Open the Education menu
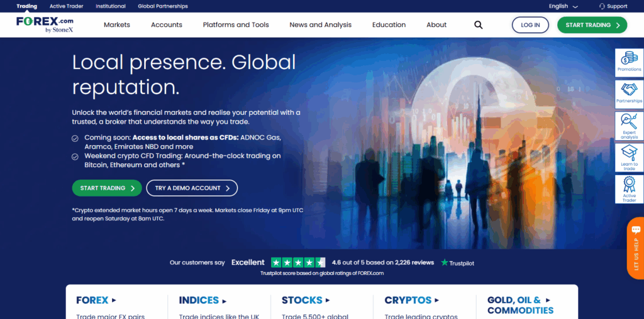 (389, 24)
